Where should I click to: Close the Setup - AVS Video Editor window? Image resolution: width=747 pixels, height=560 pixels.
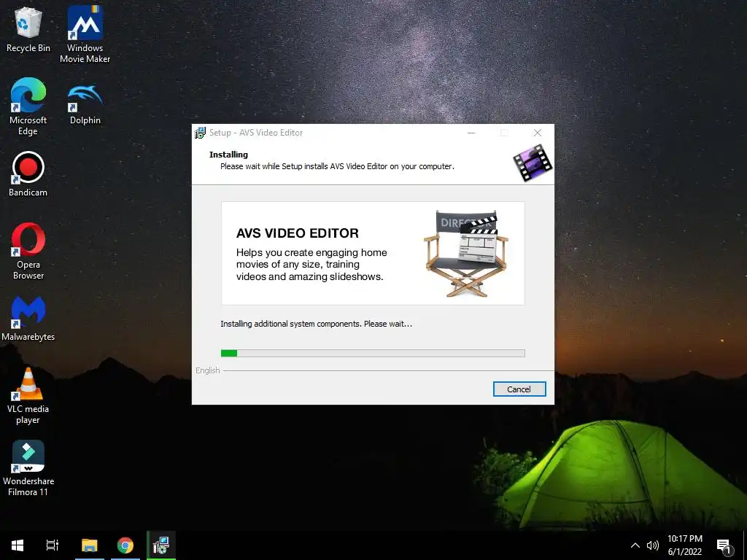(538, 133)
